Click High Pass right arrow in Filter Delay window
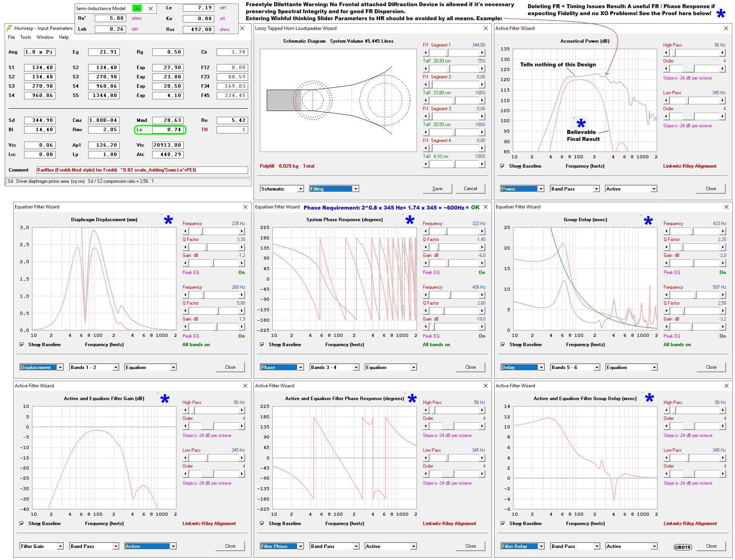 tap(723, 410)
